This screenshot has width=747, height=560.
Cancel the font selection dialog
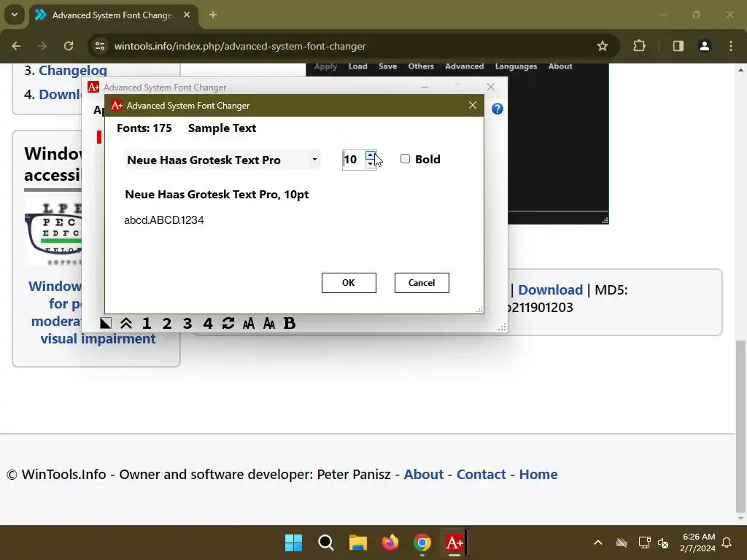(422, 283)
